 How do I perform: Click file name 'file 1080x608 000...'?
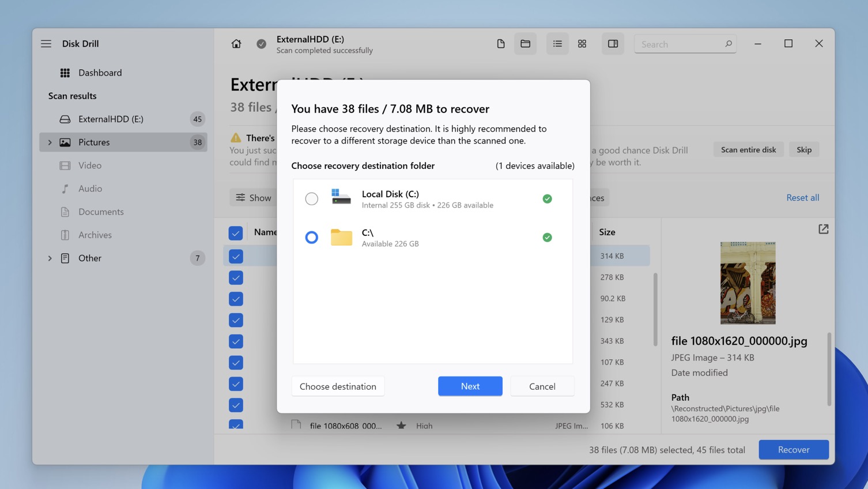(345, 426)
